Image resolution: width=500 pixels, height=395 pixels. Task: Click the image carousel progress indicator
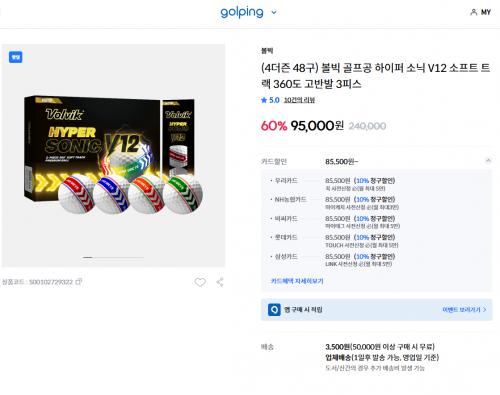(x=113, y=257)
